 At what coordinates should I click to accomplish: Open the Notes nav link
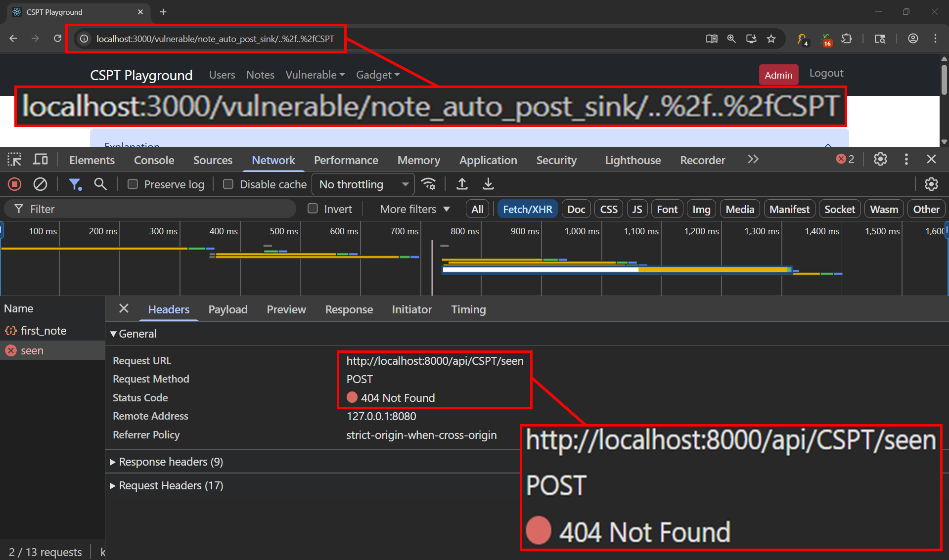click(x=260, y=75)
